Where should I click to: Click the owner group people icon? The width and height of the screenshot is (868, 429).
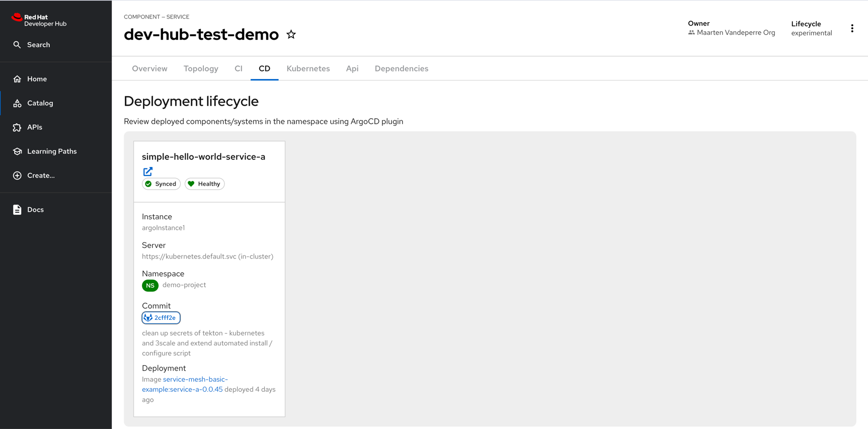point(691,33)
